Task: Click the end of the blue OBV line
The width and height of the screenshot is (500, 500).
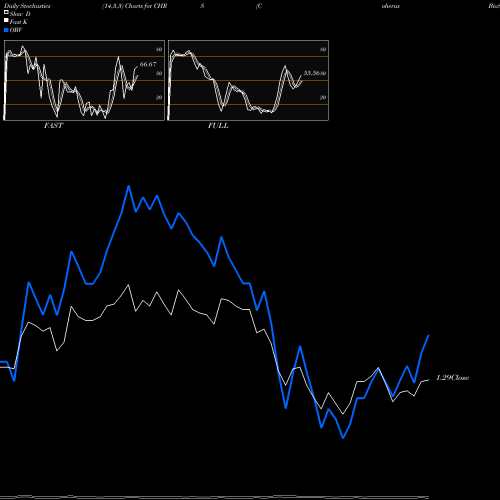Action: 428,336
